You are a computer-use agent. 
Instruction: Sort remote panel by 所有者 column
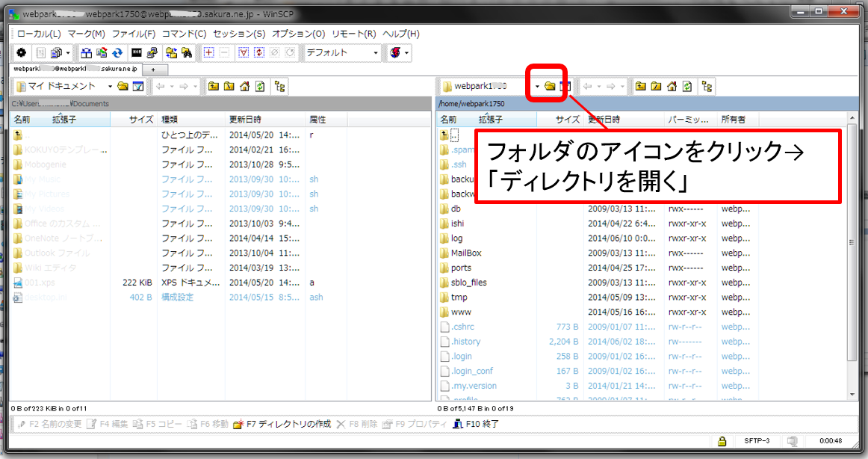[738, 119]
